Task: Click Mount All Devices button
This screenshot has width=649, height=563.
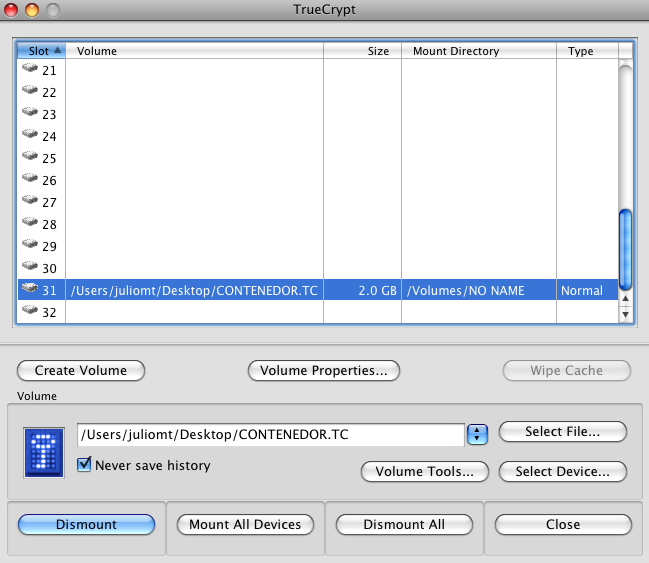Action: (x=245, y=525)
